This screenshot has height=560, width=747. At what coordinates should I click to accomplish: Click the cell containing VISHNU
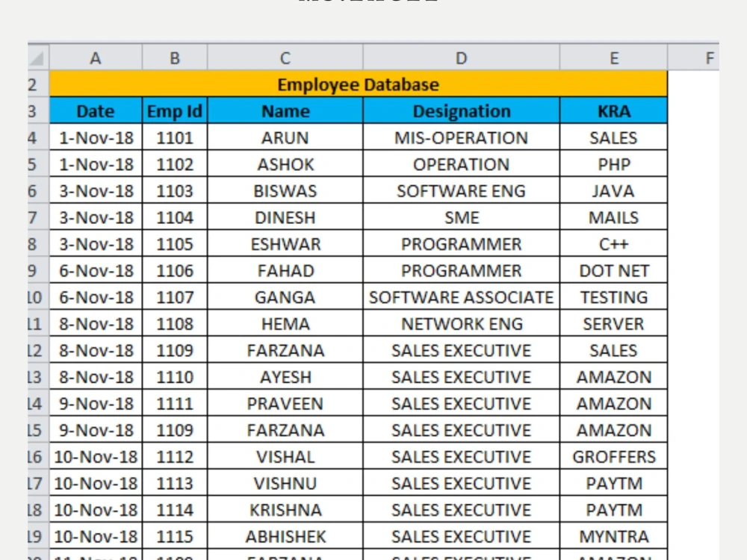pyautogui.click(x=285, y=483)
